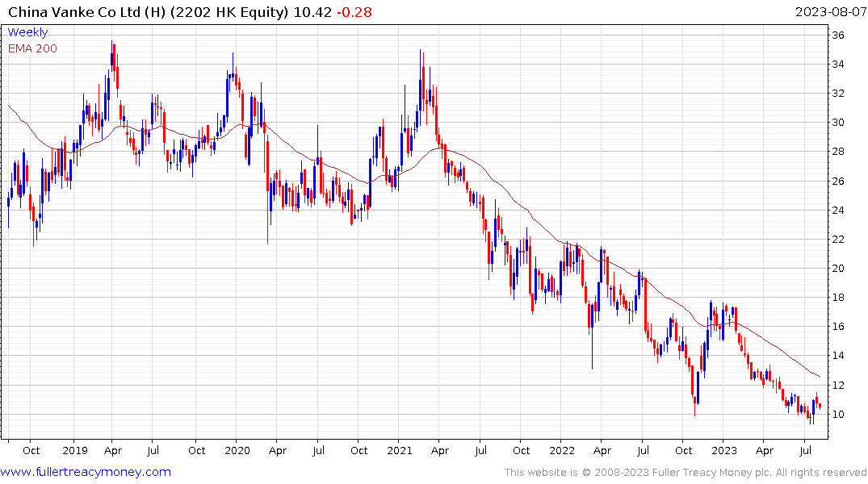
Task: Click the 26 price axis label
Action: [838, 181]
